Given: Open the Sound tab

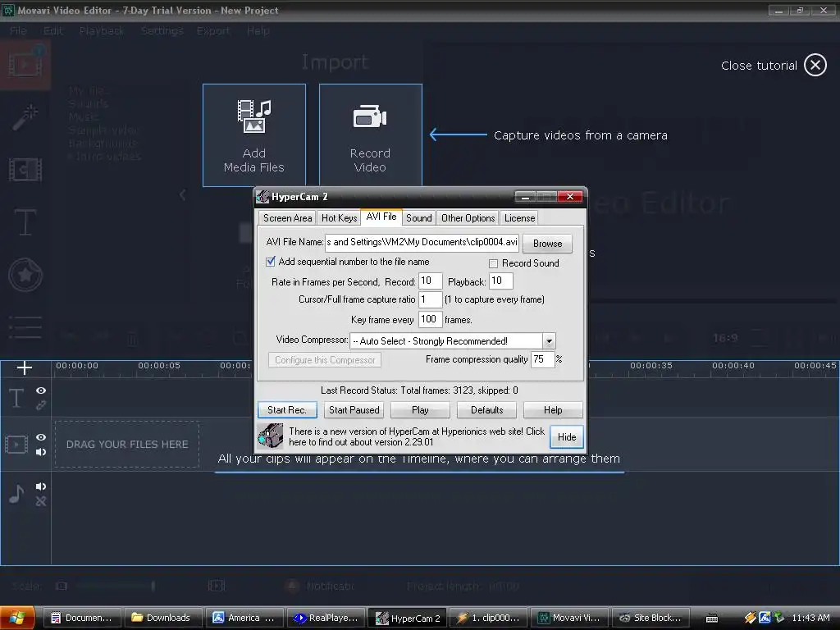Looking at the screenshot, I should (x=419, y=218).
